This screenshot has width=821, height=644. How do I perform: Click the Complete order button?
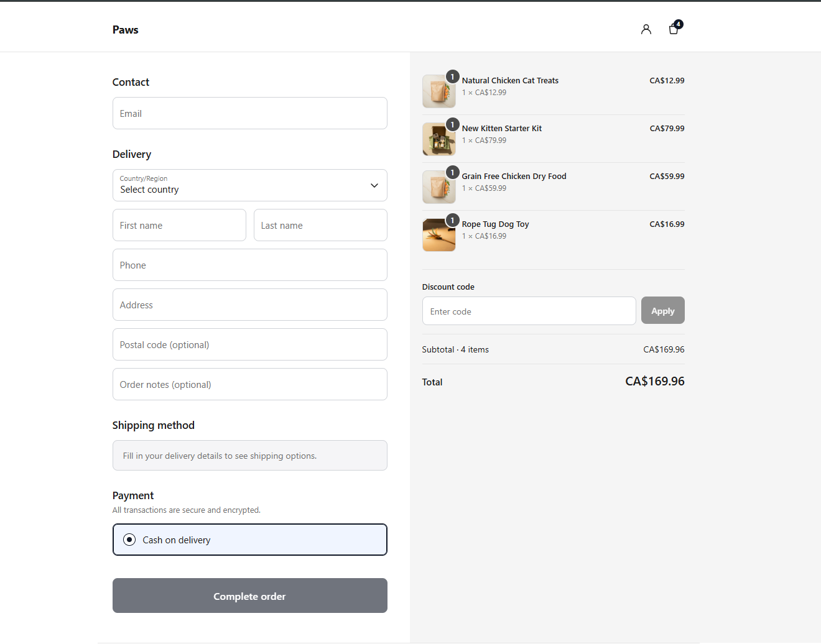click(x=249, y=596)
